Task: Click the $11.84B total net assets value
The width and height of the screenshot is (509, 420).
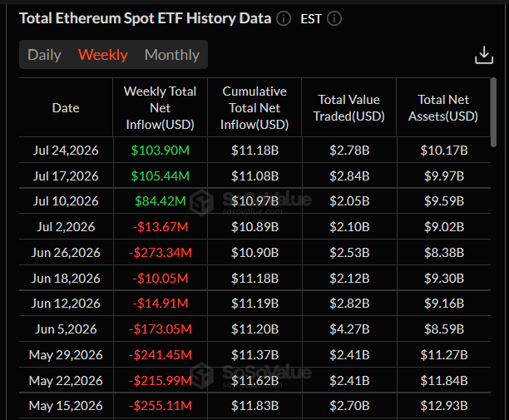Action: [x=444, y=380]
